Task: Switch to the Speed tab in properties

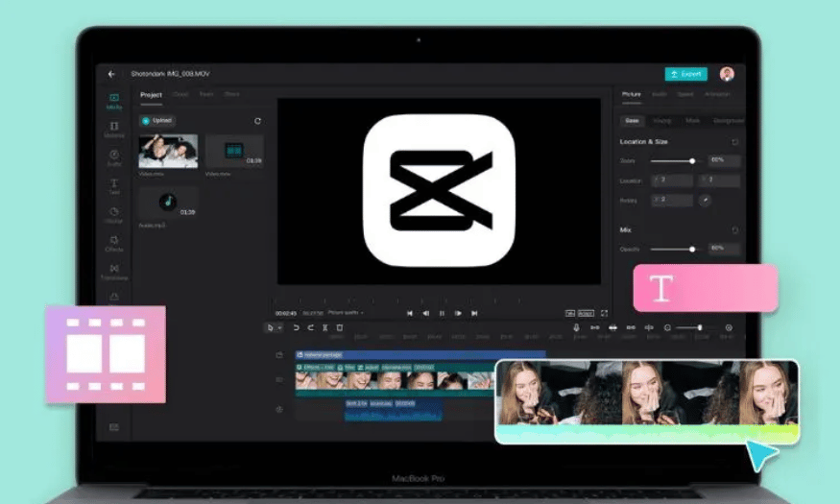Action: [685, 94]
